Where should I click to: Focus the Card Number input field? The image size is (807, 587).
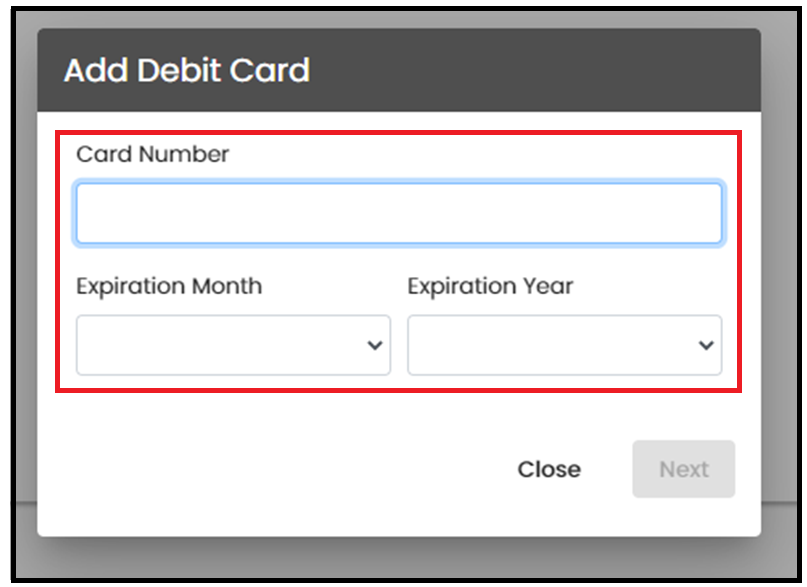point(399,214)
